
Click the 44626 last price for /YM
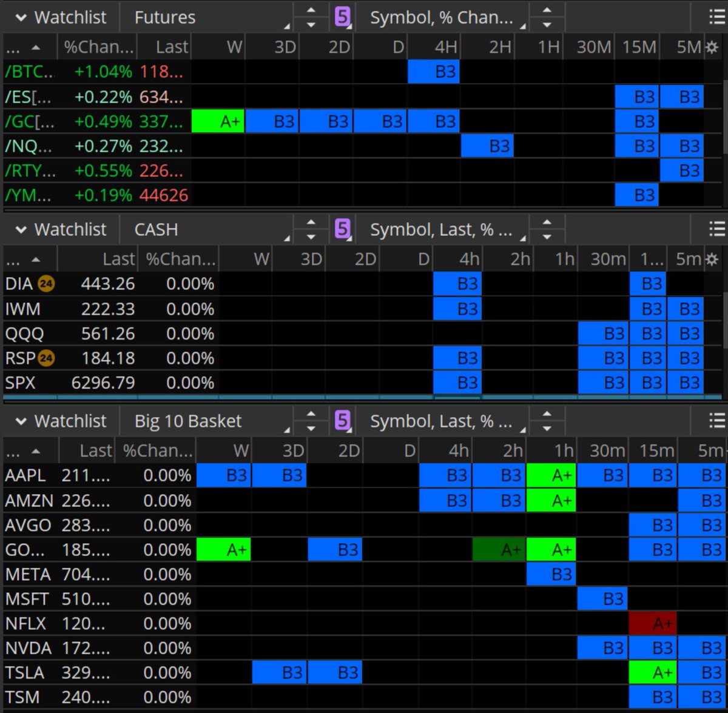point(164,195)
